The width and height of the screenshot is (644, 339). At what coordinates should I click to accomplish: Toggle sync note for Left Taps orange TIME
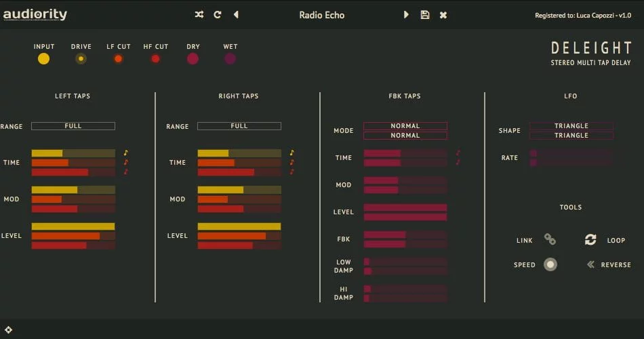125,162
